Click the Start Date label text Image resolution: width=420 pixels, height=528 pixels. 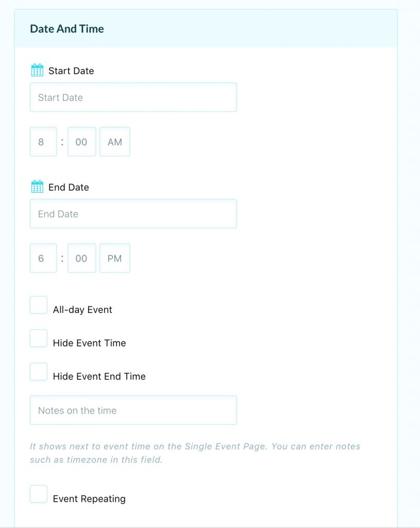coord(71,71)
